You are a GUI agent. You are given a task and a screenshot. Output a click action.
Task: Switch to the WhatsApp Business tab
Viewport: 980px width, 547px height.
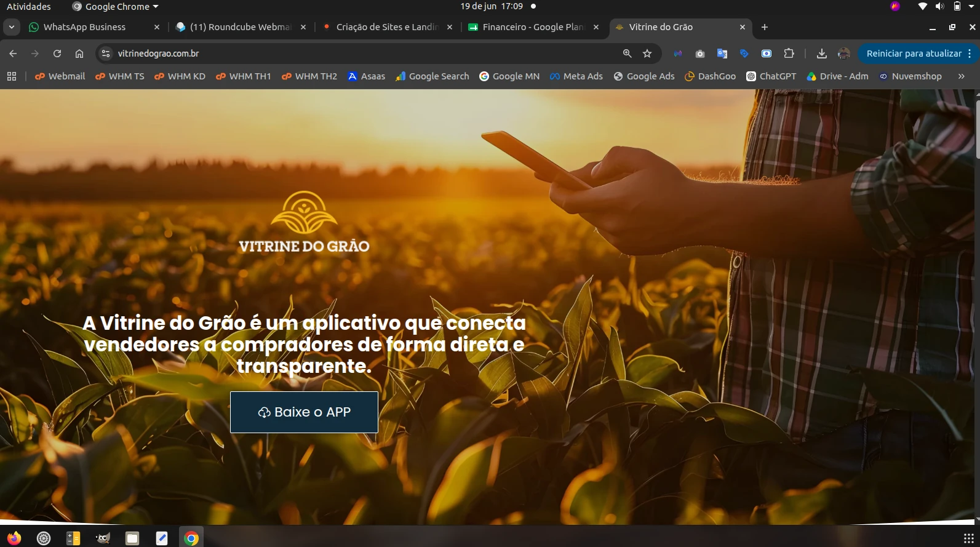click(x=84, y=27)
